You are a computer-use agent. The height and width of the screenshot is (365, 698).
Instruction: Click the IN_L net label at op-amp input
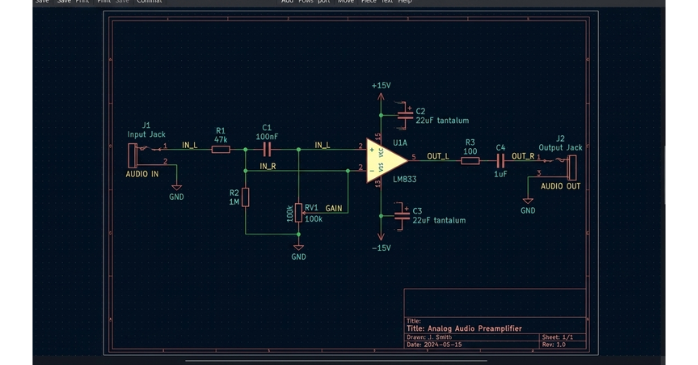(x=322, y=145)
